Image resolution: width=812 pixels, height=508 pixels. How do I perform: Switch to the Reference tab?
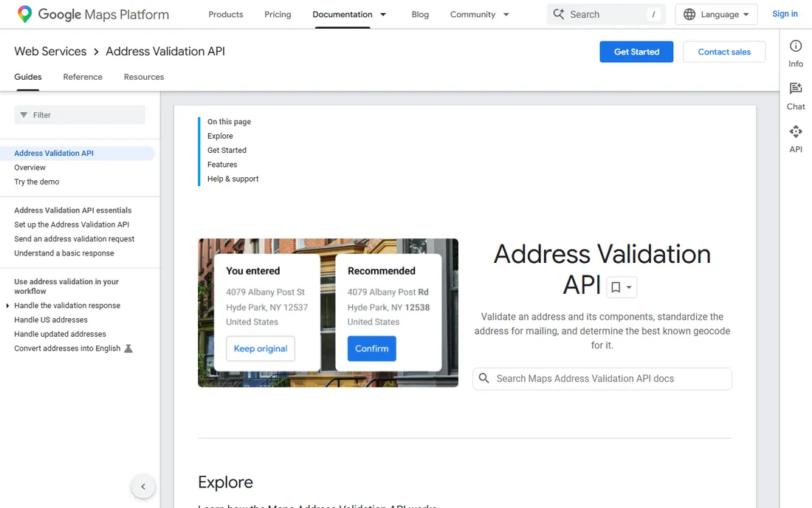click(83, 77)
